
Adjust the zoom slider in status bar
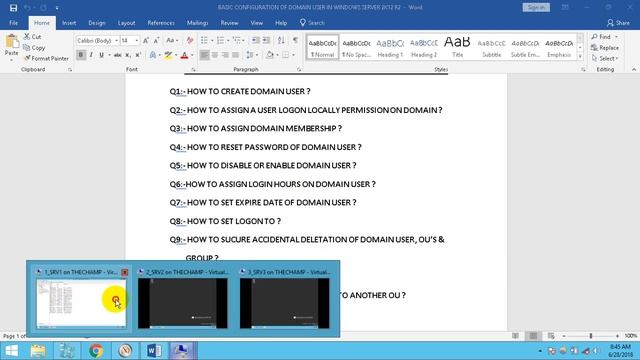point(591,336)
